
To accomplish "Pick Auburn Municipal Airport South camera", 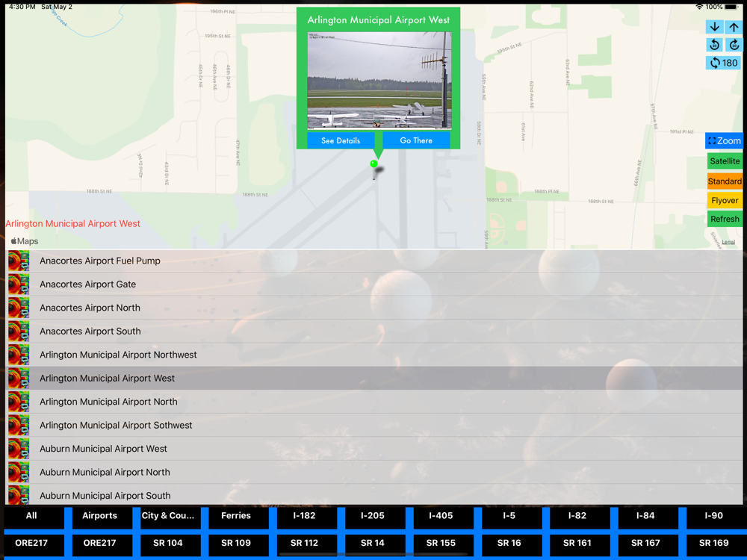I will coord(374,495).
